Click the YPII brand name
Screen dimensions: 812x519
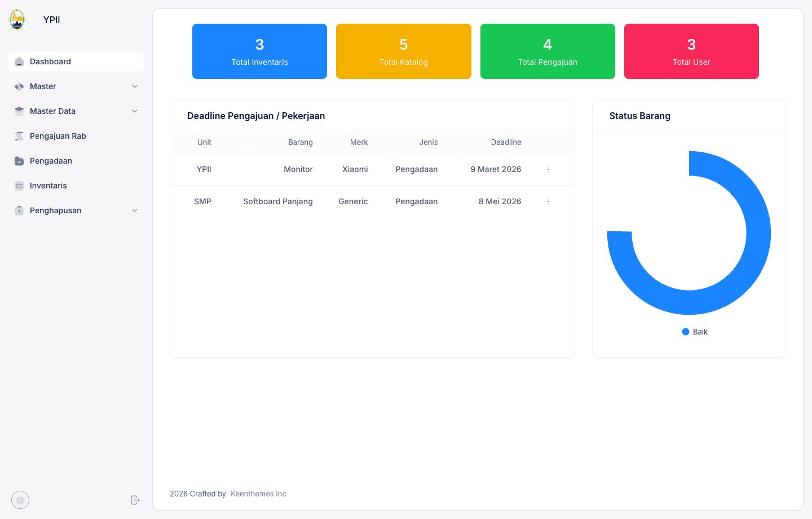52,20
